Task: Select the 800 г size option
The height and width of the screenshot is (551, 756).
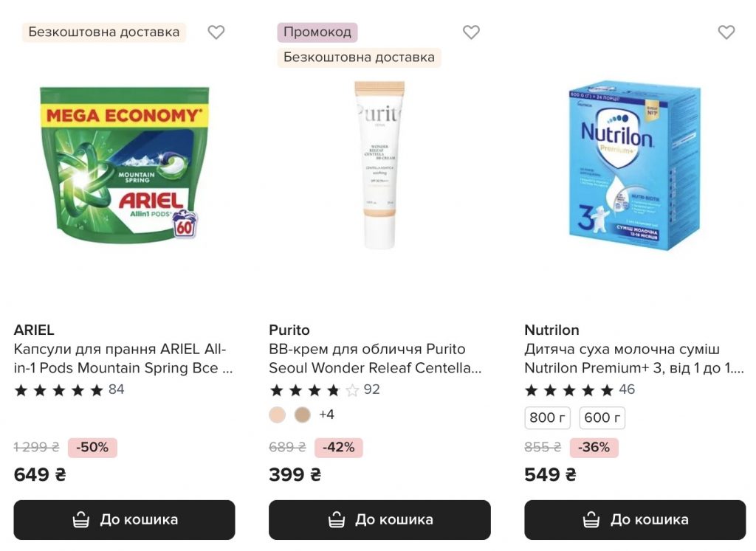Action: click(x=548, y=417)
